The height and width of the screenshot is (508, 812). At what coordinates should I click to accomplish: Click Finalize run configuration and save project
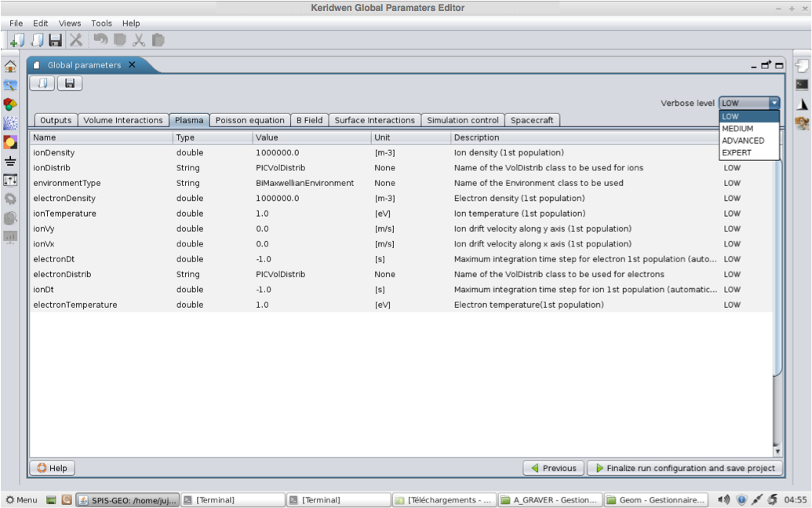click(684, 468)
